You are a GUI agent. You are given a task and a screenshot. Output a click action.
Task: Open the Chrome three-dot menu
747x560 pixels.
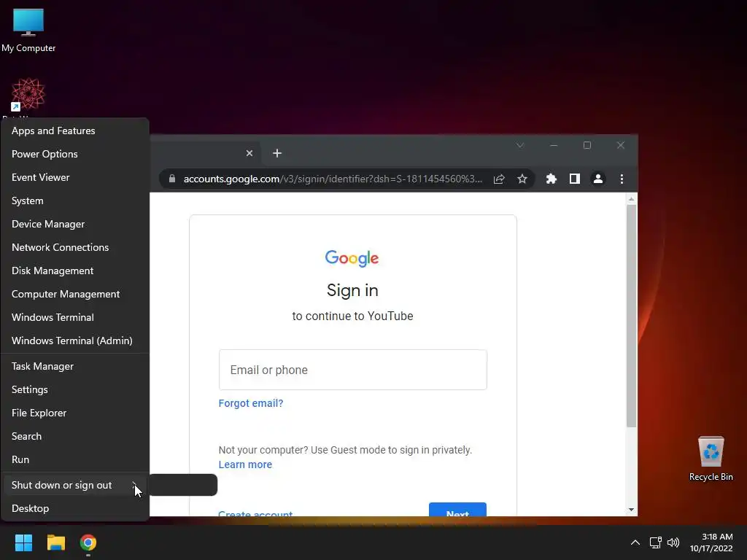[622, 179]
